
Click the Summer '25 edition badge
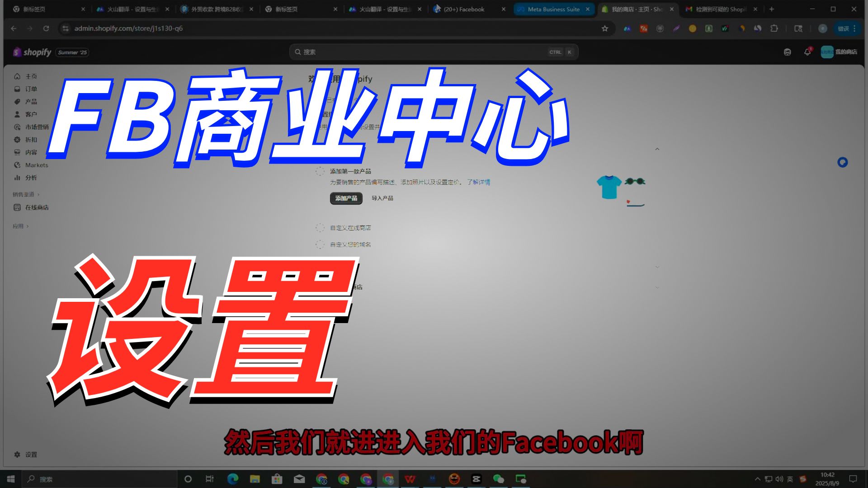72,52
